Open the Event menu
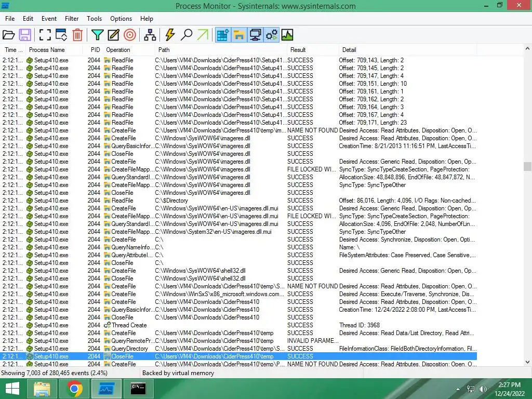 (x=49, y=19)
